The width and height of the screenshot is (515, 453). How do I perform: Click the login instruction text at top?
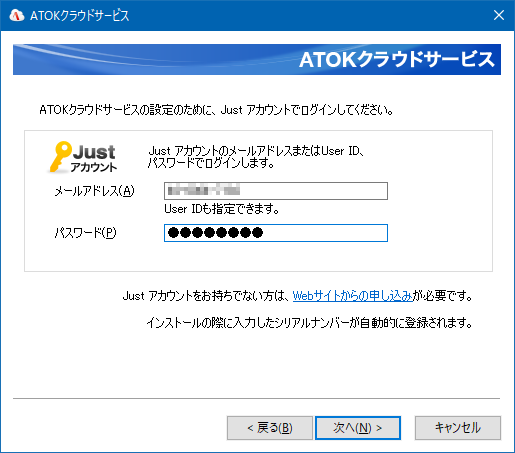(x=216, y=110)
